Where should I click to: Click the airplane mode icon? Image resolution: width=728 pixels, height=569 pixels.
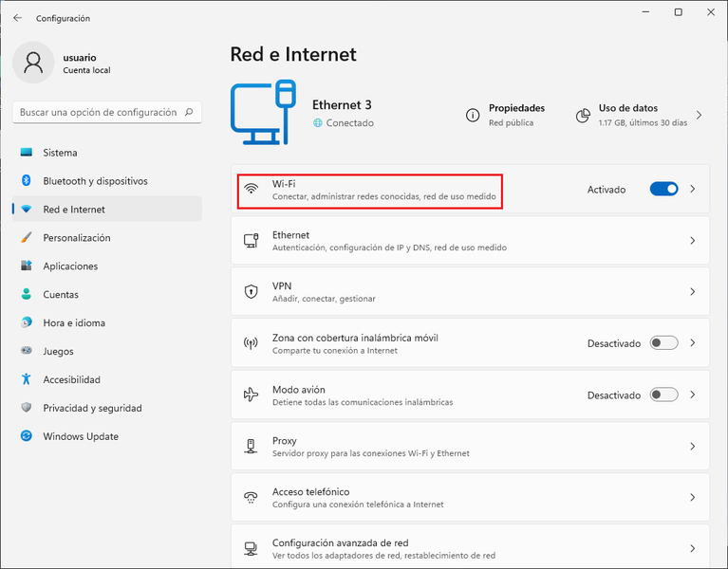tap(252, 395)
